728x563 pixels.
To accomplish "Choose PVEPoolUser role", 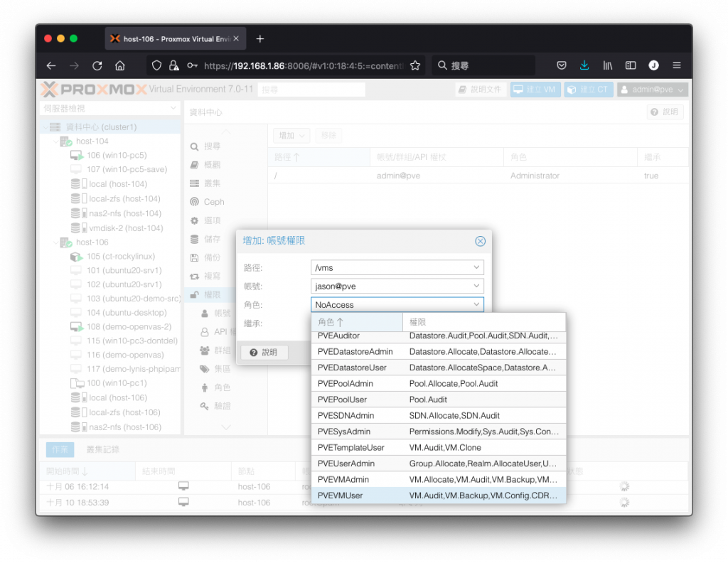I will (x=439, y=400).
